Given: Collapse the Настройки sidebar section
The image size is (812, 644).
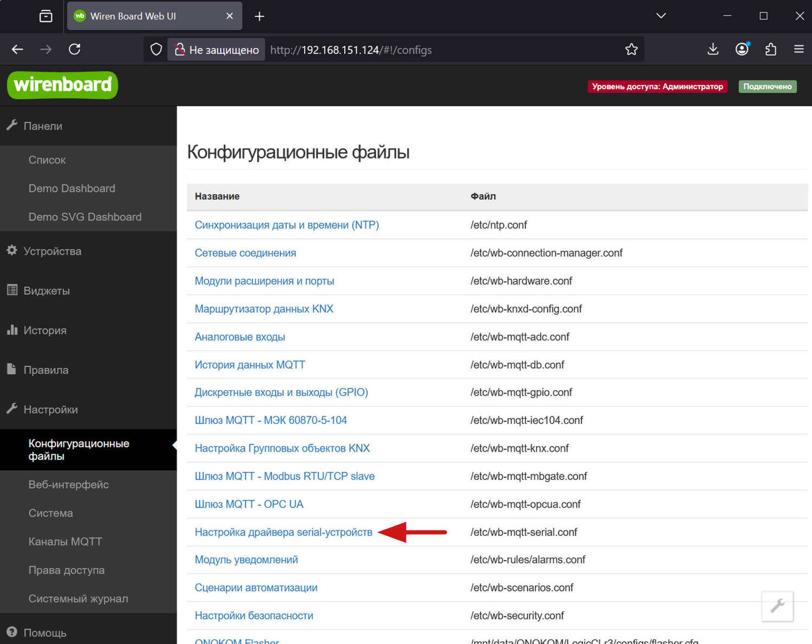Looking at the screenshot, I should point(50,410).
